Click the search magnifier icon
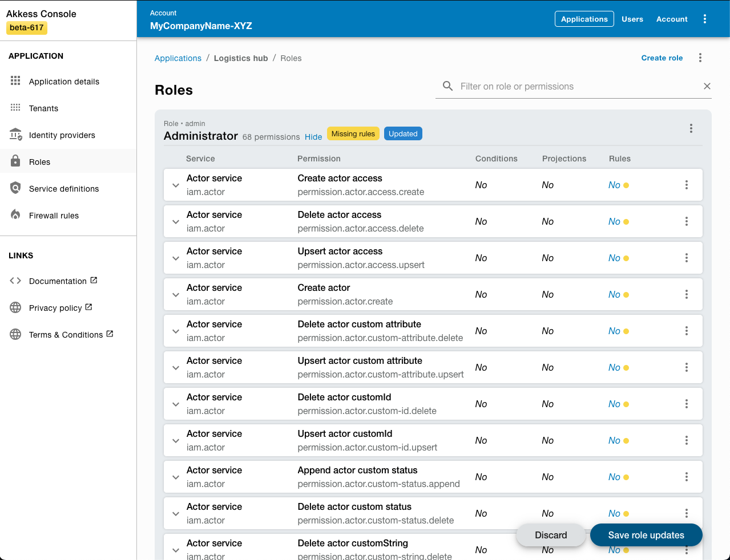Viewport: 730px width, 560px height. point(447,86)
